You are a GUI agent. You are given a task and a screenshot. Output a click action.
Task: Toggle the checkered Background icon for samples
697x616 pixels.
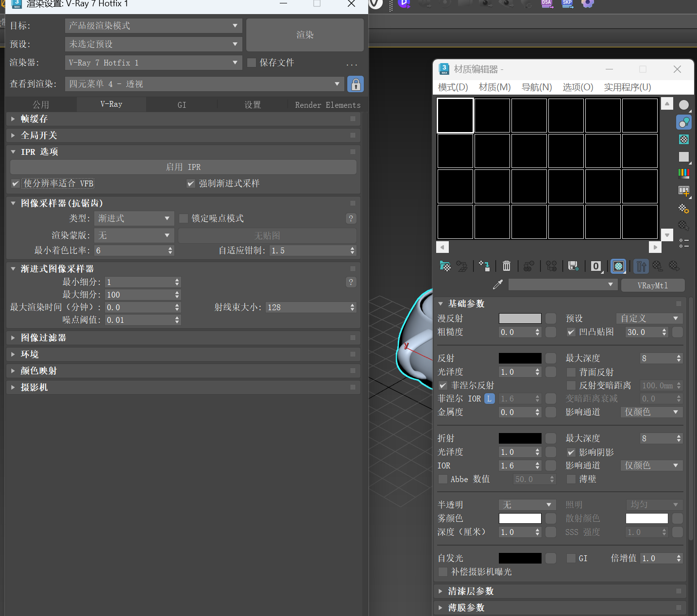(684, 140)
